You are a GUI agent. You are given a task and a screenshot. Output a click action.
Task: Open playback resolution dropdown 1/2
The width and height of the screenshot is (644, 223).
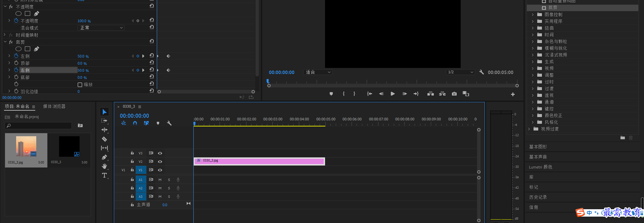click(460, 72)
